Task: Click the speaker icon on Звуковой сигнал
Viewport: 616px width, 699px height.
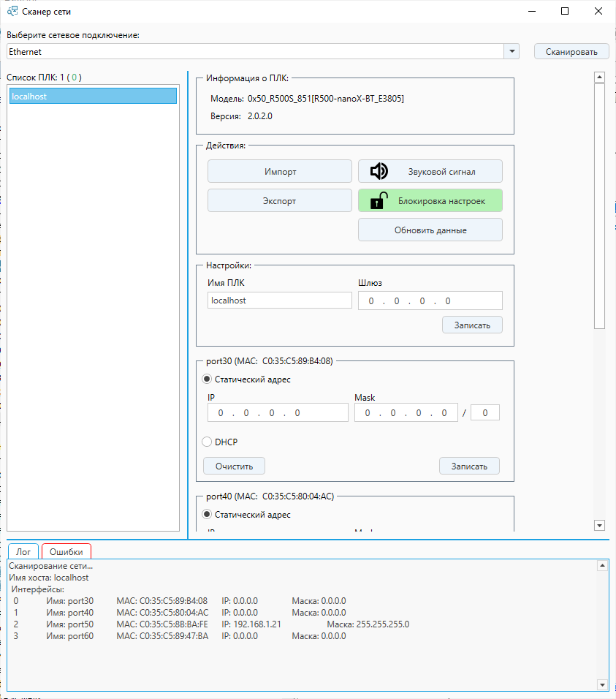Action: pos(379,171)
